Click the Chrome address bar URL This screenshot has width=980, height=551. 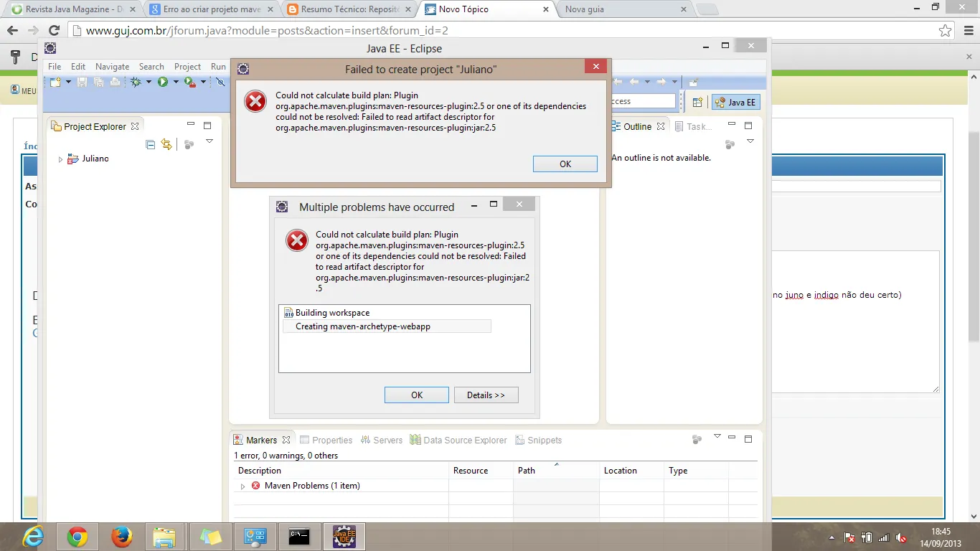point(267,31)
